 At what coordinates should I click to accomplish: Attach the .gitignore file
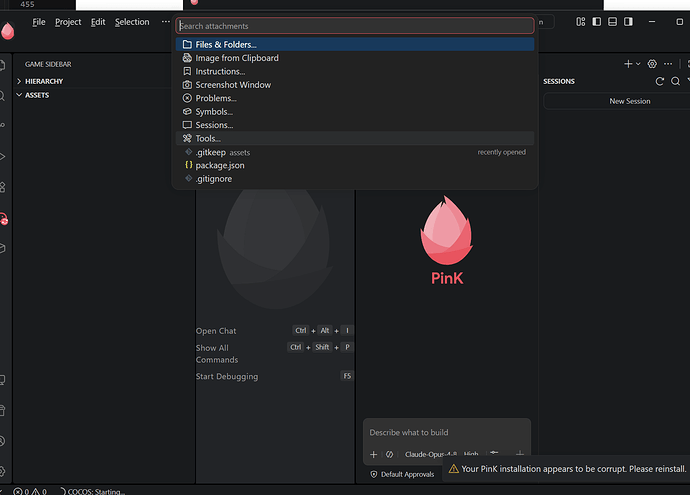pos(355,179)
